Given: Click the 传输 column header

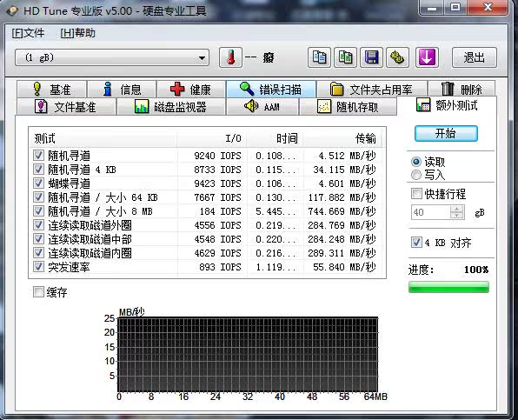Looking at the screenshot, I should click(x=342, y=138).
